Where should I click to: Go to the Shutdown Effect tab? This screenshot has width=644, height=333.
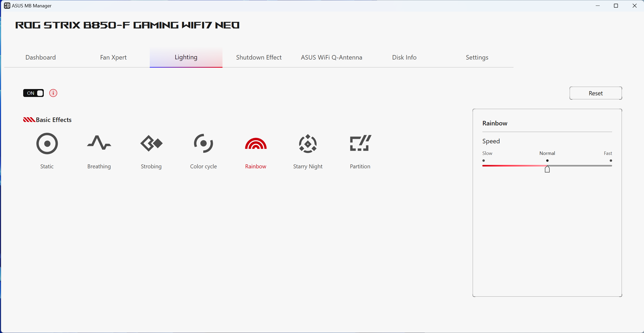(259, 57)
